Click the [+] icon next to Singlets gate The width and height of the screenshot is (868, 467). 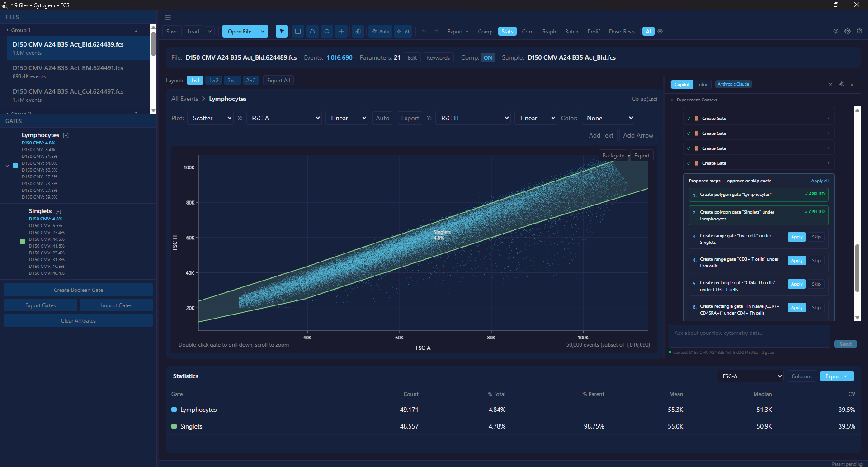tap(58, 211)
